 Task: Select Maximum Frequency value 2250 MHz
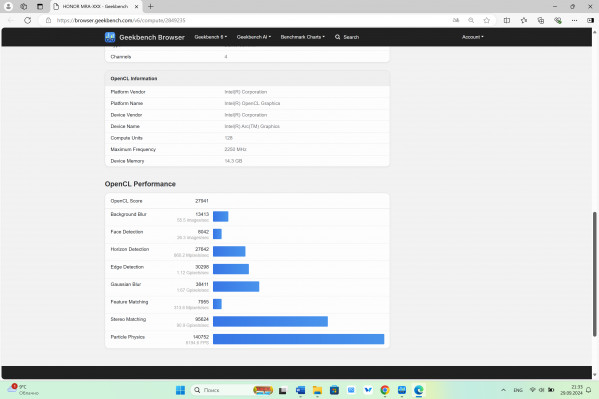click(235, 149)
